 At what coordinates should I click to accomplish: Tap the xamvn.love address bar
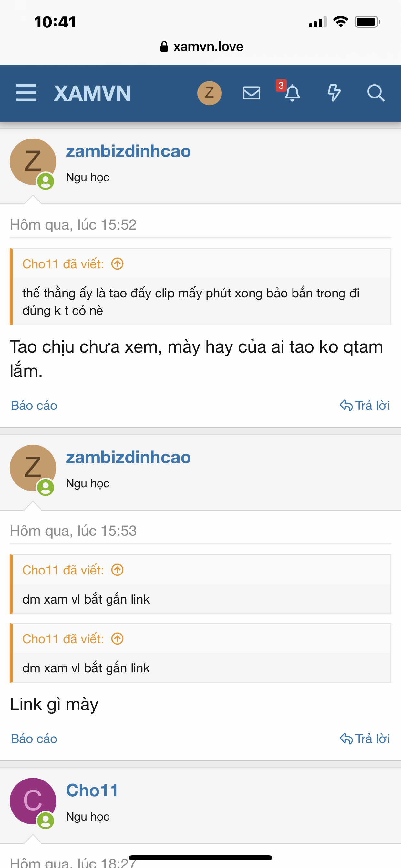point(201,46)
